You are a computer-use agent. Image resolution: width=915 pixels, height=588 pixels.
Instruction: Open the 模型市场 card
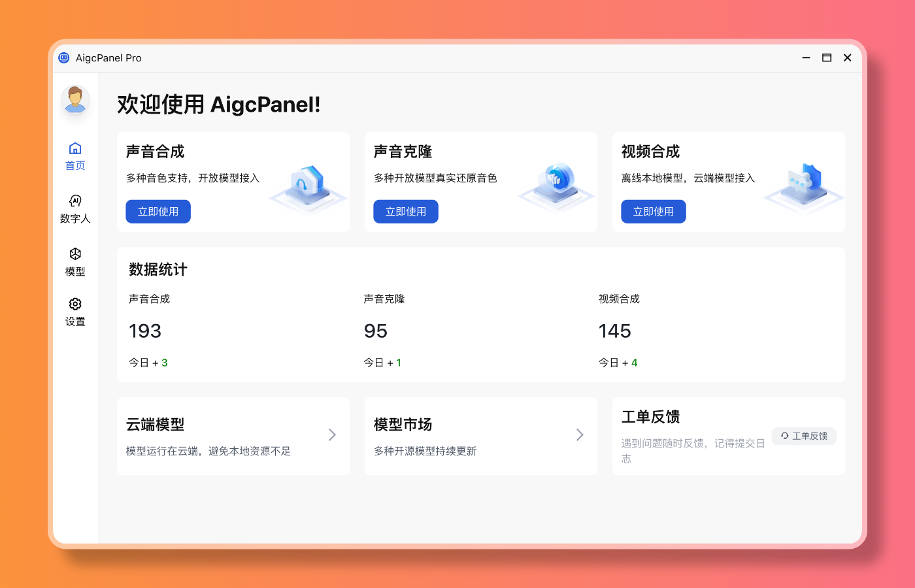coord(480,436)
